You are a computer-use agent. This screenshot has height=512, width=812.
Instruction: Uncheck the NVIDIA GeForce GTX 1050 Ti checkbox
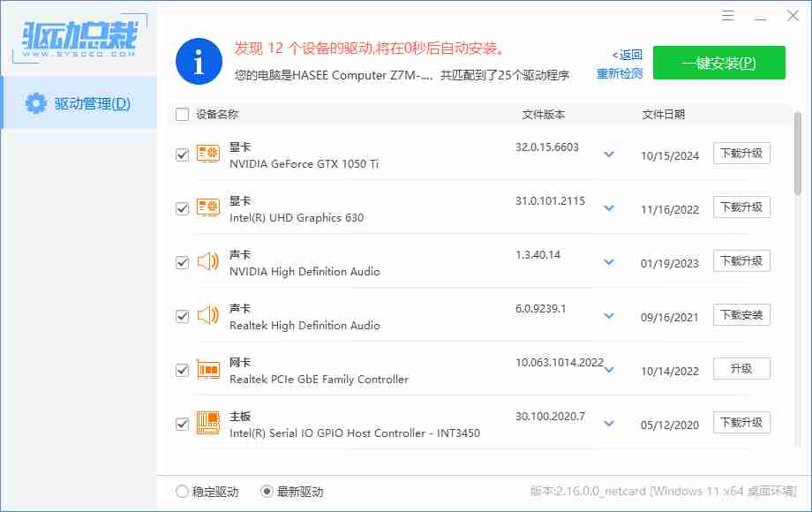pos(183,155)
